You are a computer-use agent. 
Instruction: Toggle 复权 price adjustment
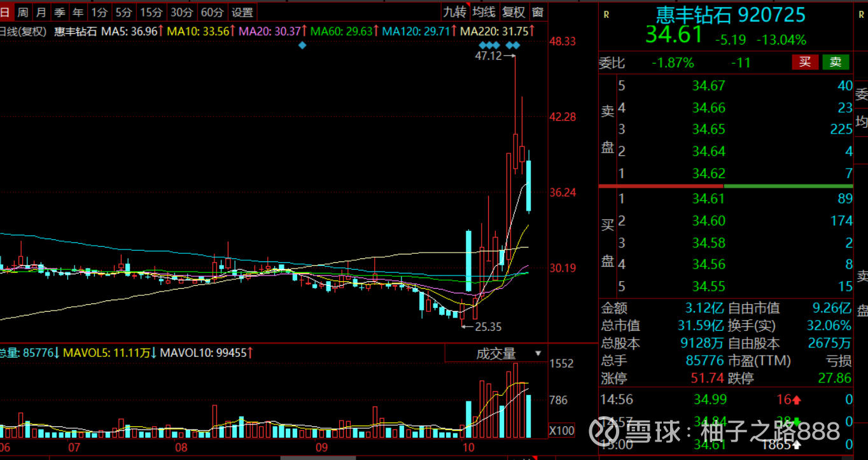click(514, 12)
